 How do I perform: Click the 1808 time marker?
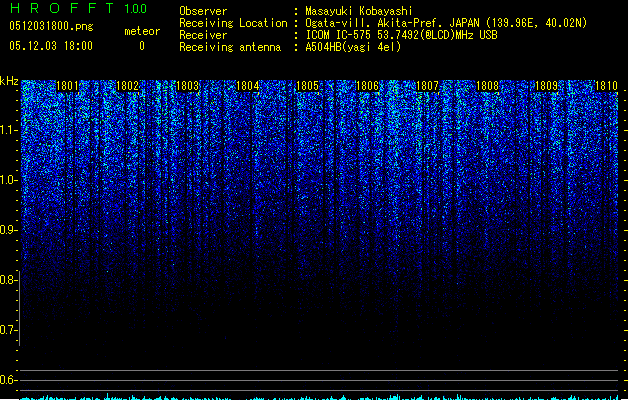pos(487,86)
